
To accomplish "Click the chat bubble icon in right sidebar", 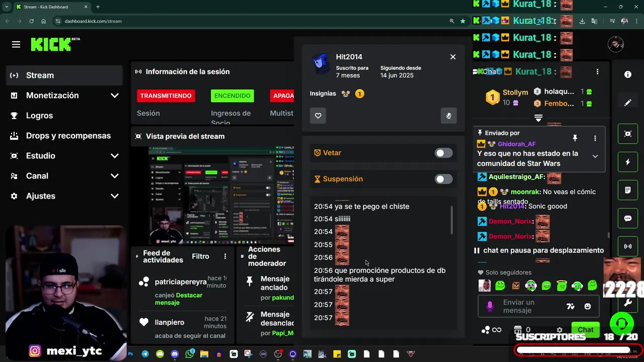I will click(628, 218).
